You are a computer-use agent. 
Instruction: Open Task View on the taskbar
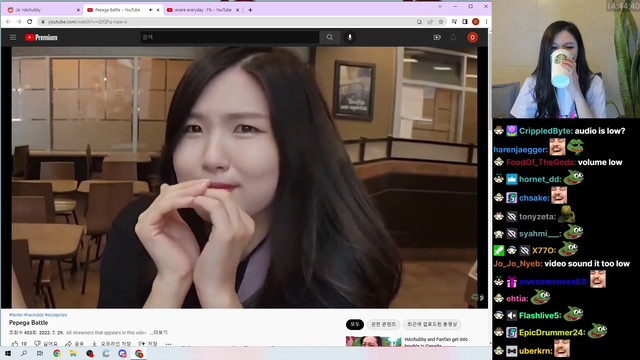40,353
